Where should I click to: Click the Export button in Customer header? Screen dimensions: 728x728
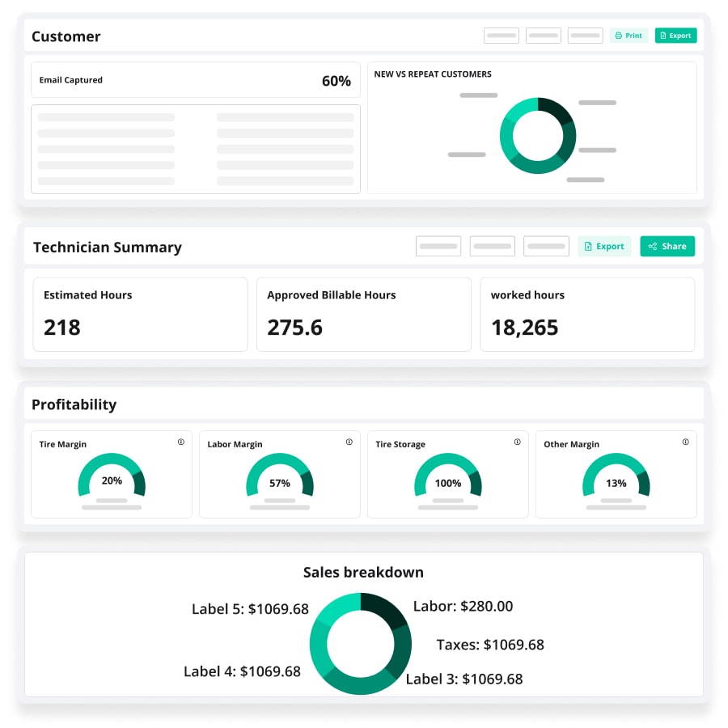pyautogui.click(x=675, y=36)
